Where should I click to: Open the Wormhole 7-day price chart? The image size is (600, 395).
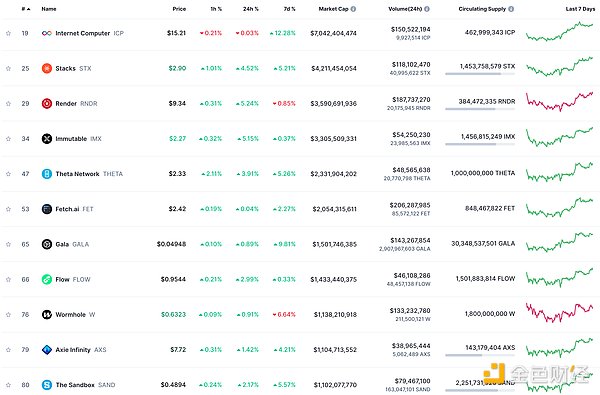pos(559,312)
